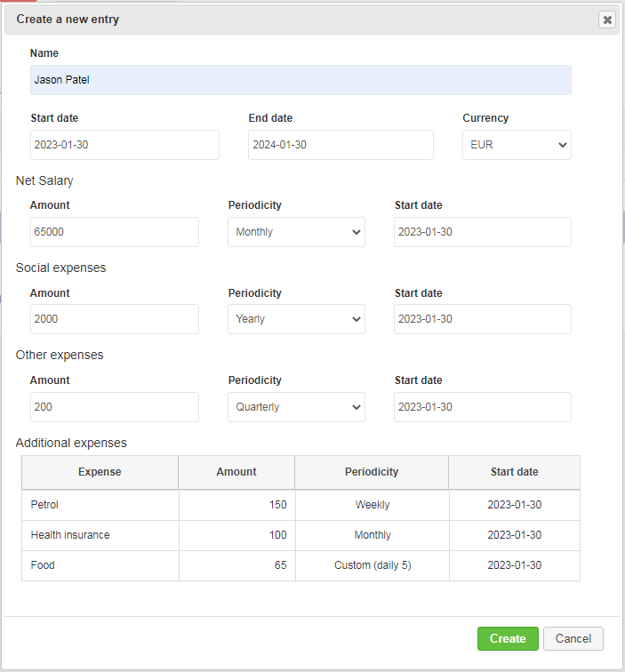Viewport: 625px width, 672px height.
Task: Open Social expenses Periodicity dropdown
Action: pos(296,319)
